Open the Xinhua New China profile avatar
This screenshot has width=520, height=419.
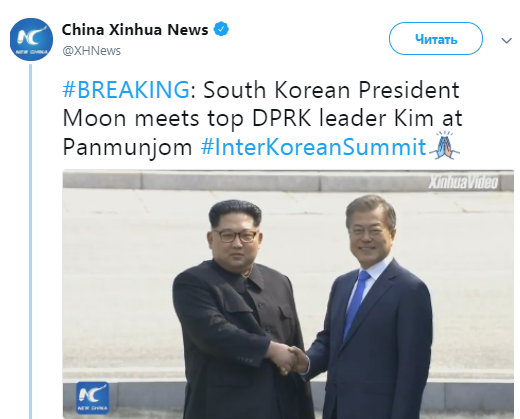click(x=31, y=39)
